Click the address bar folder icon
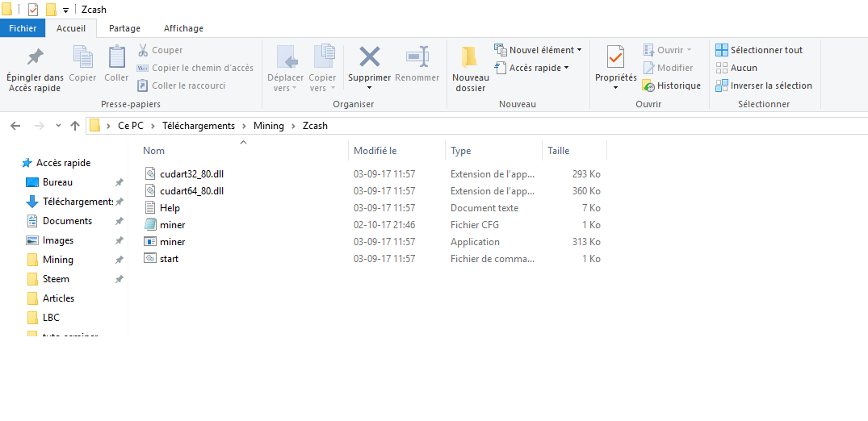The image size is (868, 421). (94, 126)
